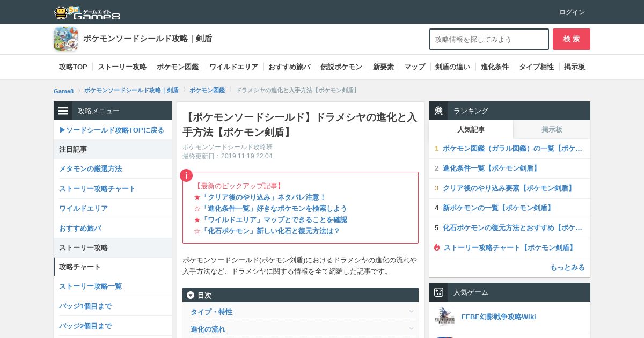Viewport: 644px width, 338px height.
Task: Click the red info icon on pickup box
Action: point(186,175)
